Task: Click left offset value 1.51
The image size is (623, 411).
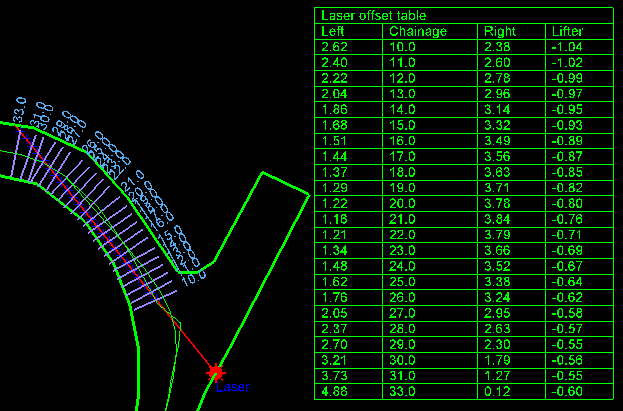Action: click(334, 141)
